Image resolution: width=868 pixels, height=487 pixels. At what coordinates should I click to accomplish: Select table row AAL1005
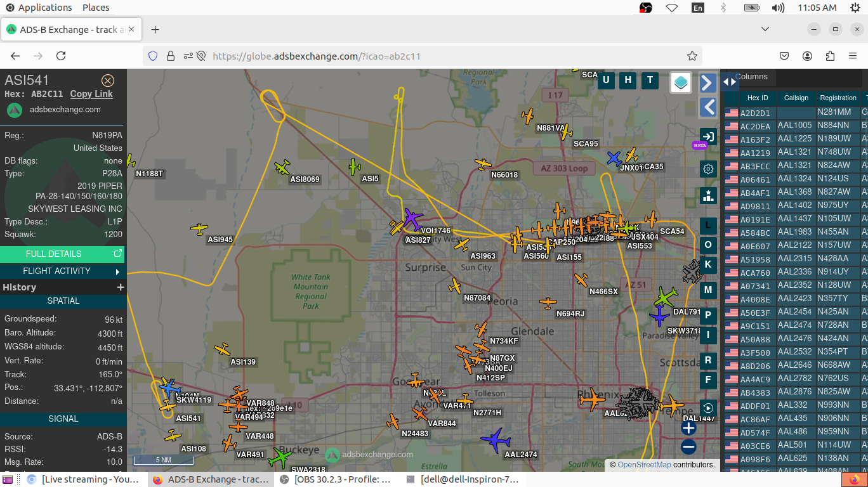[x=796, y=126]
